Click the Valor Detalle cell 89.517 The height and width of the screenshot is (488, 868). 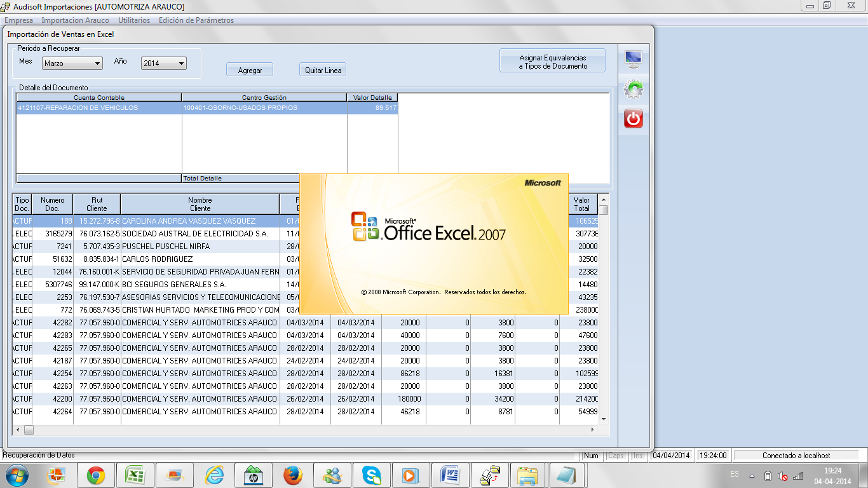click(372, 108)
